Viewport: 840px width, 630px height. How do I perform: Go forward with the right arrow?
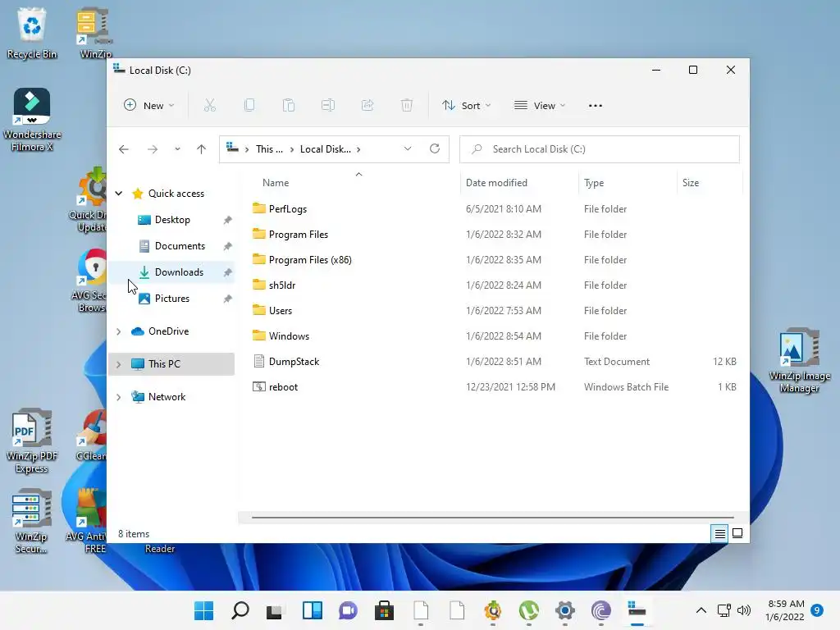point(153,149)
